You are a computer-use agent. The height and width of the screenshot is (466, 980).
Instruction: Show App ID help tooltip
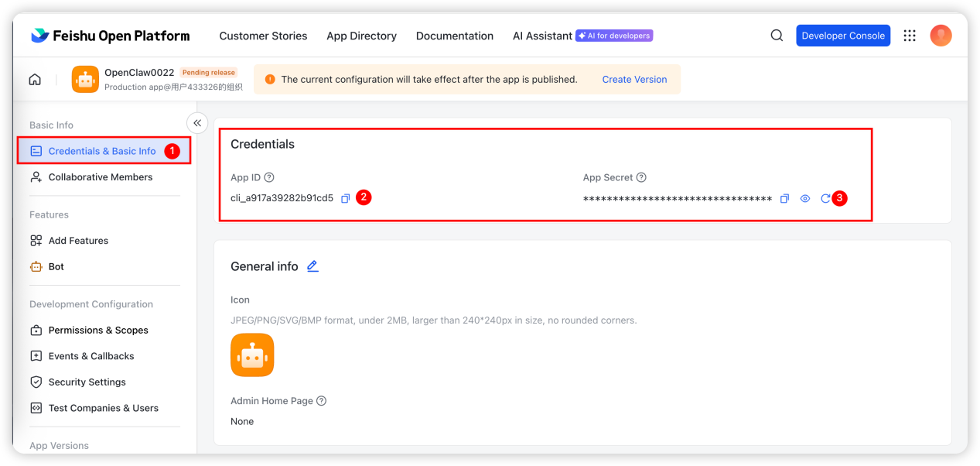[269, 177]
